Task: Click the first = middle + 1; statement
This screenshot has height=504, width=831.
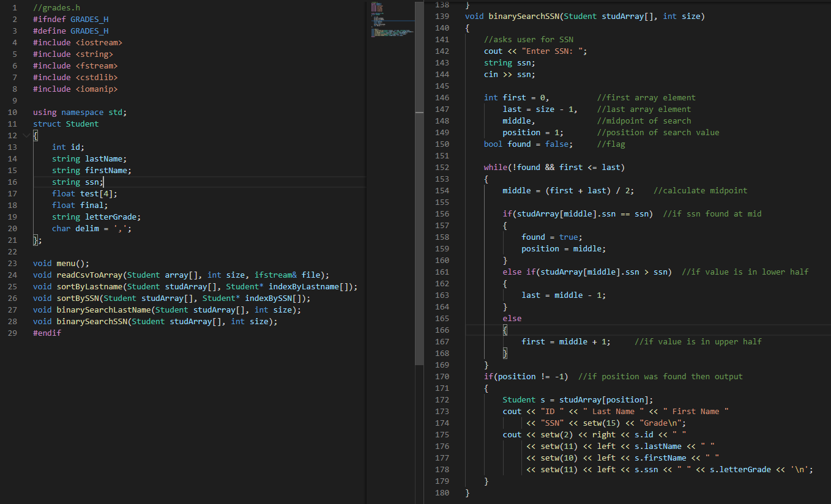Action: [x=566, y=341]
